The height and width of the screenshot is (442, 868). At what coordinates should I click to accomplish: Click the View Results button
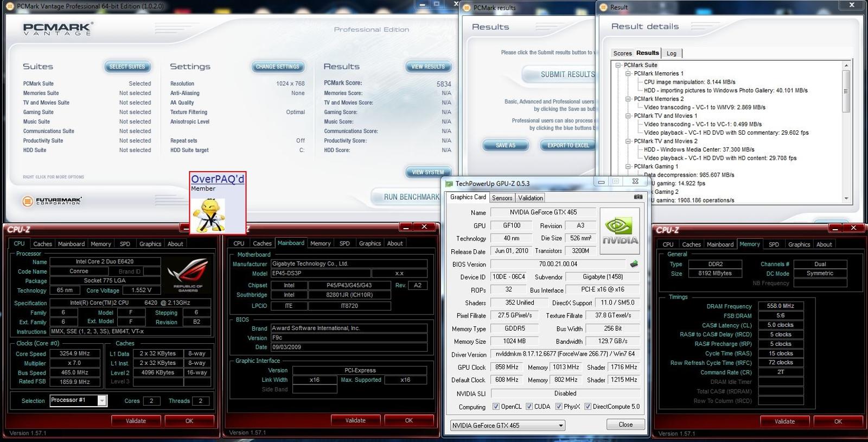click(427, 67)
